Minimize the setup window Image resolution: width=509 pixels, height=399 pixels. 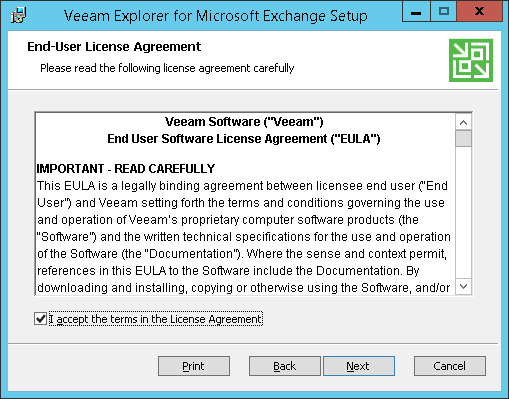(416, 12)
